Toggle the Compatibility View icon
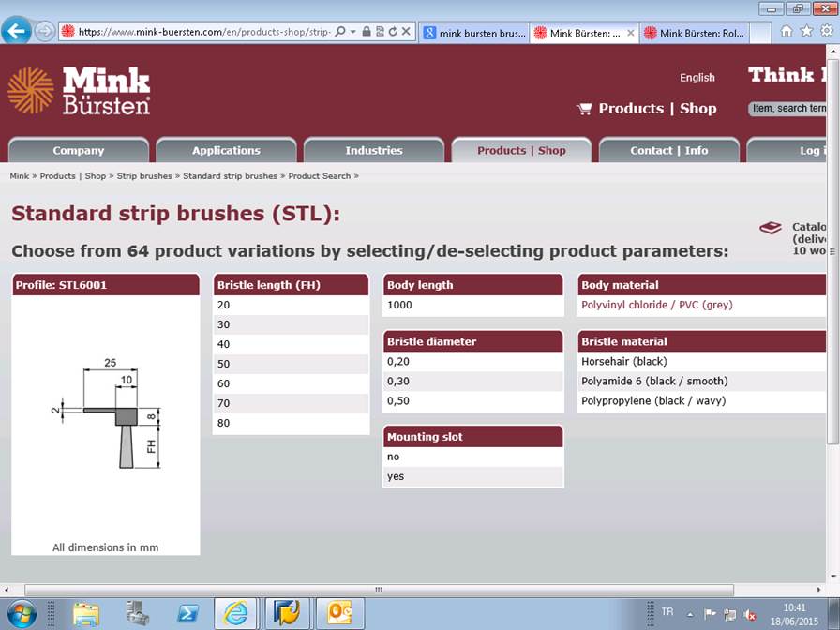The image size is (840, 630). point(380,32)
